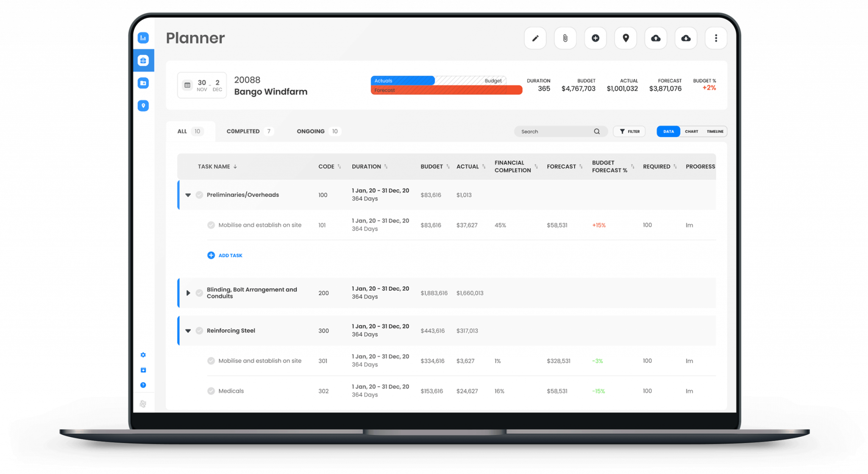The image size is (868, 474).
Task: Click the Add Task button
Action: [x=225, y=255]
